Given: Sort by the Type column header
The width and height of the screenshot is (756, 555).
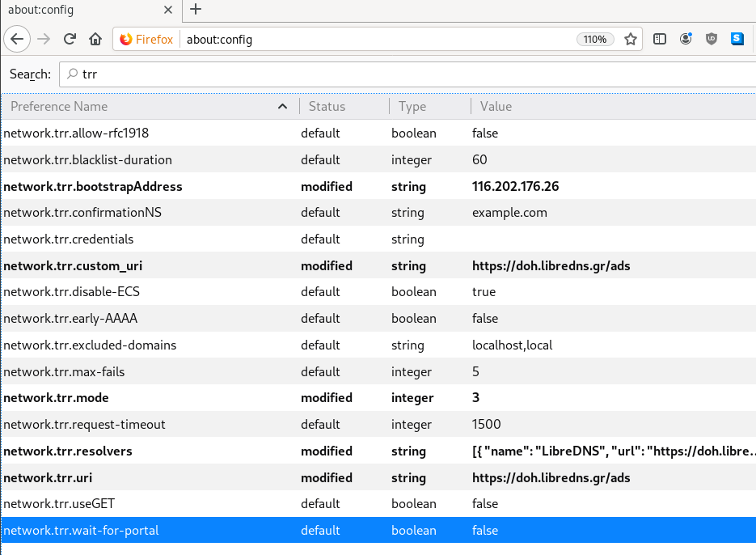Looking at the screenshot, I should coord(412,106).
